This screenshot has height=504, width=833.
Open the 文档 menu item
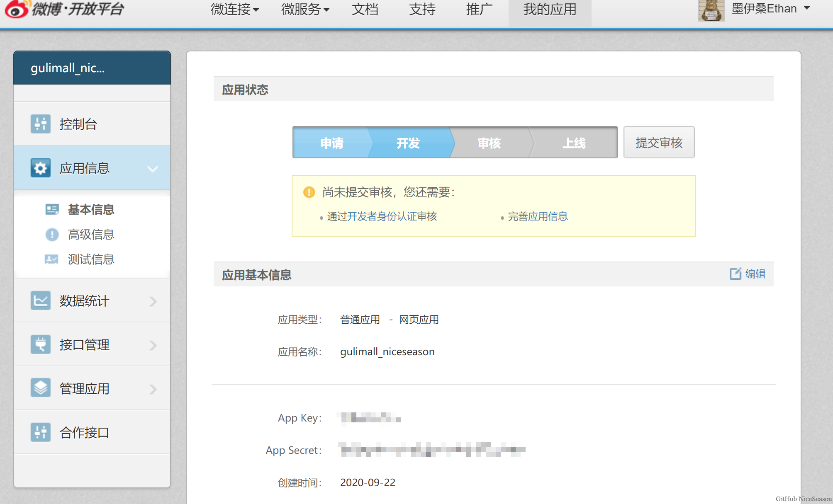(x=365, y=9)
